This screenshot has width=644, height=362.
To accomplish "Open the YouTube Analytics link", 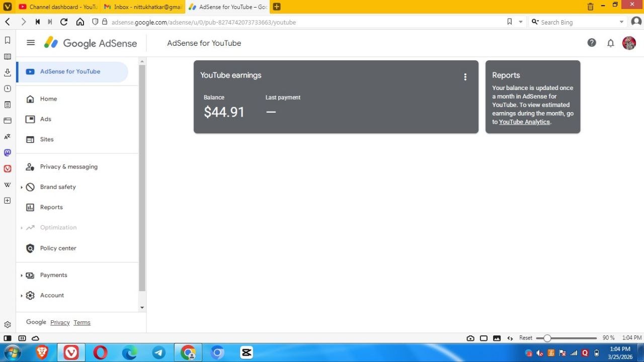I will point(524,122).
